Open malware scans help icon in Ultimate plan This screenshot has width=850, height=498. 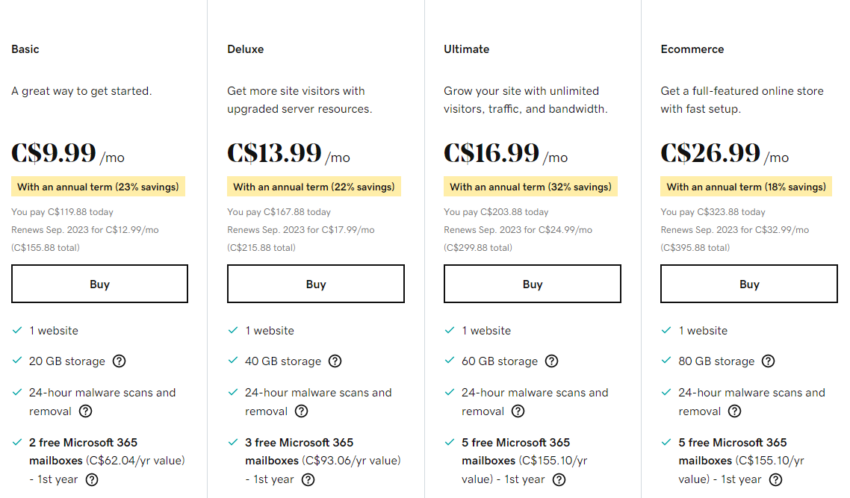pyautogui.click(x=518, y=411)
